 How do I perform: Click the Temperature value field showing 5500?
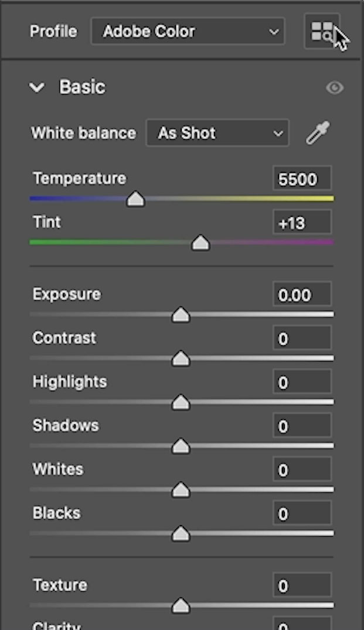302,179
